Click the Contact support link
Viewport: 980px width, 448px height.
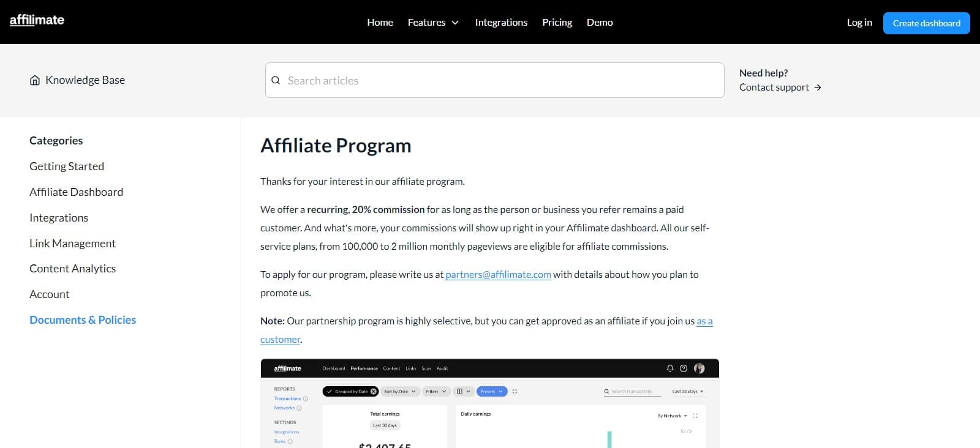[x=774, y=88]
